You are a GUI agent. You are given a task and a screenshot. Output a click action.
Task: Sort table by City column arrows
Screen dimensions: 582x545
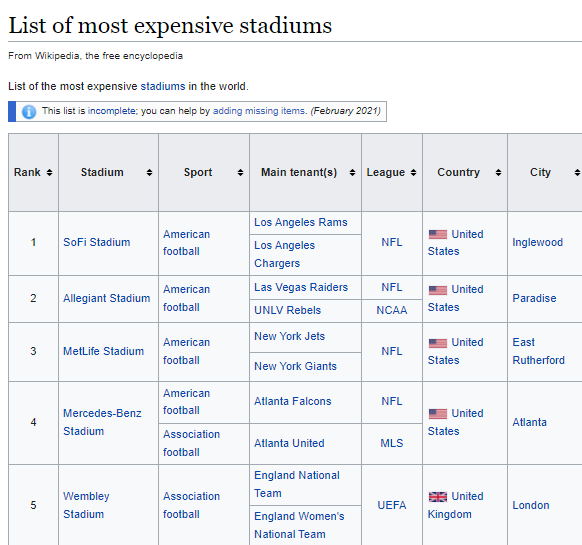click(x=577, y=173)
